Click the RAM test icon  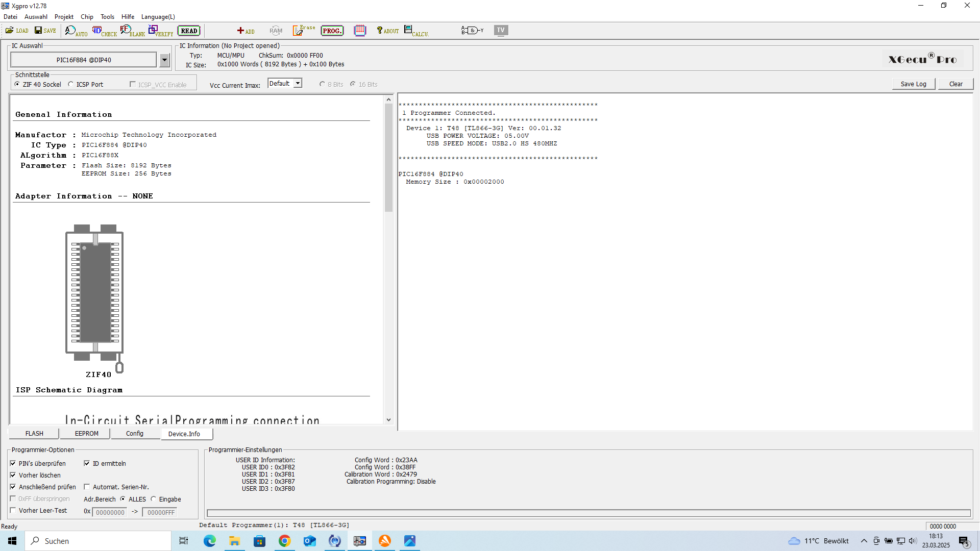click(276, 31)
